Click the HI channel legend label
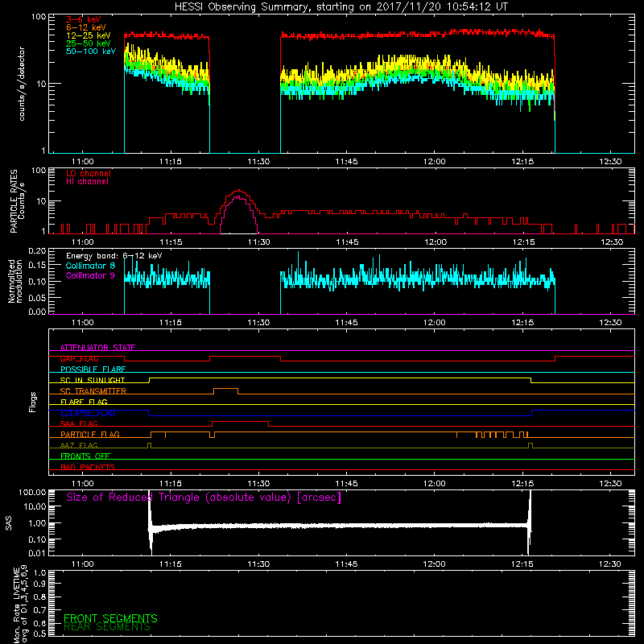This screenshot has height=644, width=644. [x=87, y=182]
